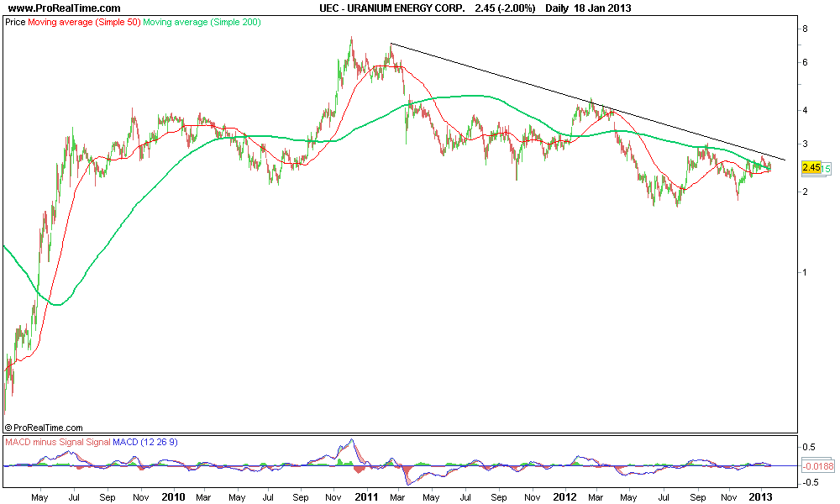The width and height of the screenshot is (840, 504).
Task: Click the 0.5 MACD axis label
Action: [809, 447]
